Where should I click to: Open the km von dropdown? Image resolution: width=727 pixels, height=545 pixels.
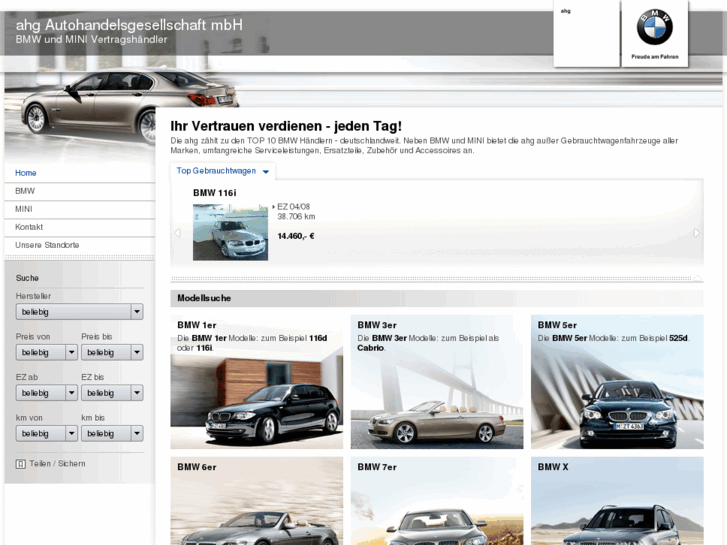coord(46,434)
